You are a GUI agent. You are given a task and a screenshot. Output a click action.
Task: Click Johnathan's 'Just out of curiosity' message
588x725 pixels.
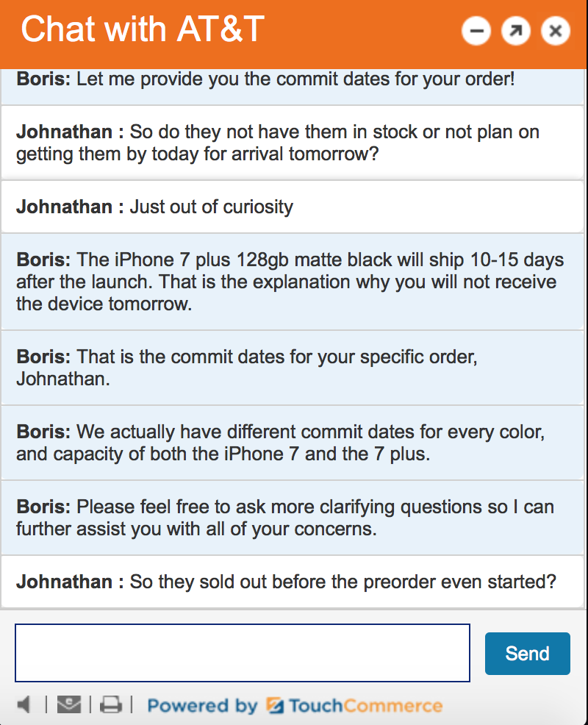click(292, 207)
